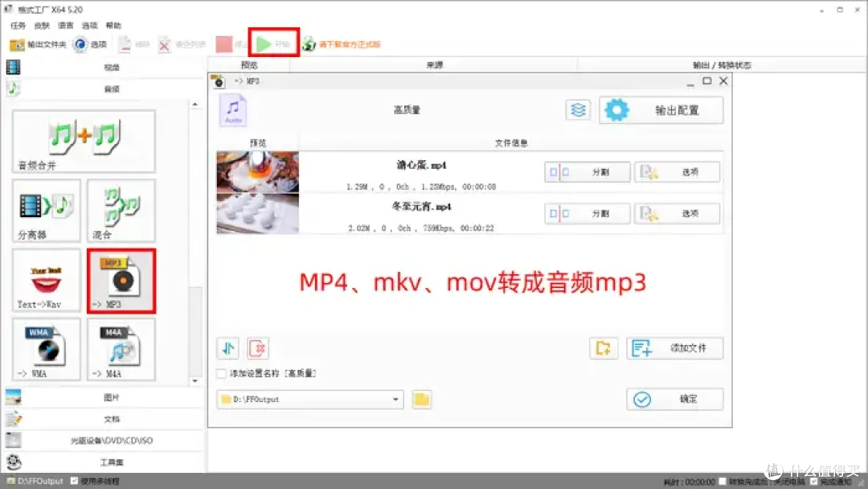The height and width of the screenshot is (489, 868).
Task: Select the 溏心蛋.mp4 file name text
Action: (x=421, y=165)
